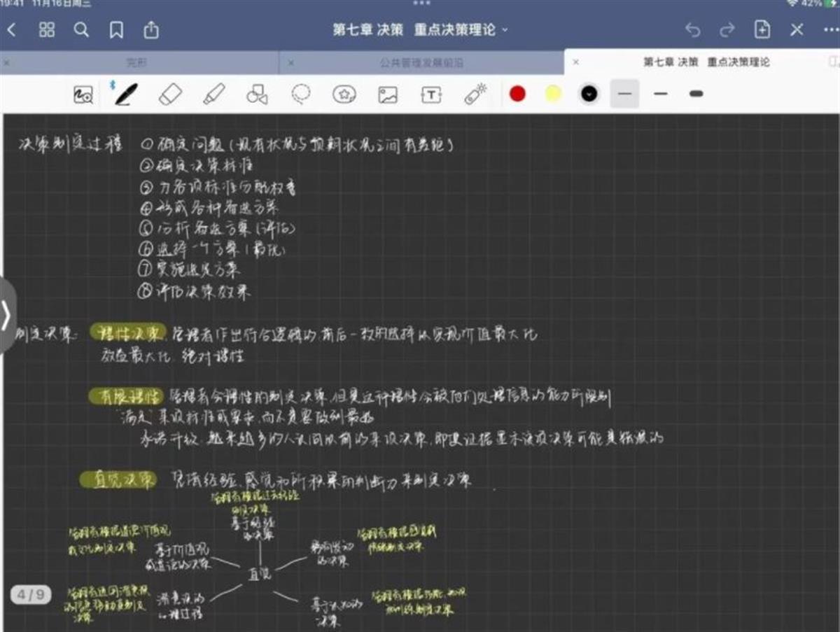The height and width of the screenshot is (632, 840).
Task: Open the Shapes tool
Action: click(x=257, y=94)
